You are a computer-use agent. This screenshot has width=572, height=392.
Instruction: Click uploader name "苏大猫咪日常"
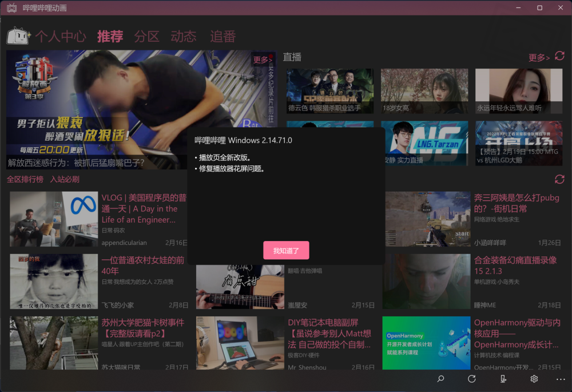pos(121,367)
